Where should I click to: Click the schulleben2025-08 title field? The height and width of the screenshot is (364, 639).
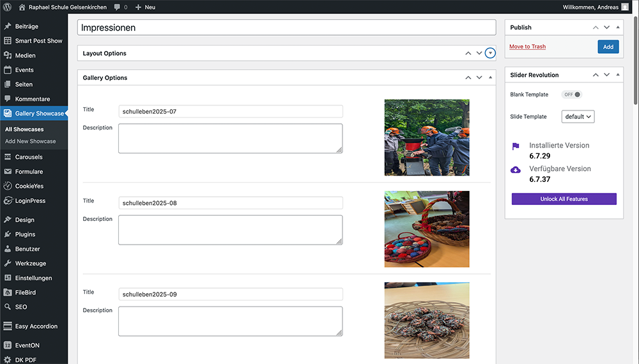[x=231, y=203]
